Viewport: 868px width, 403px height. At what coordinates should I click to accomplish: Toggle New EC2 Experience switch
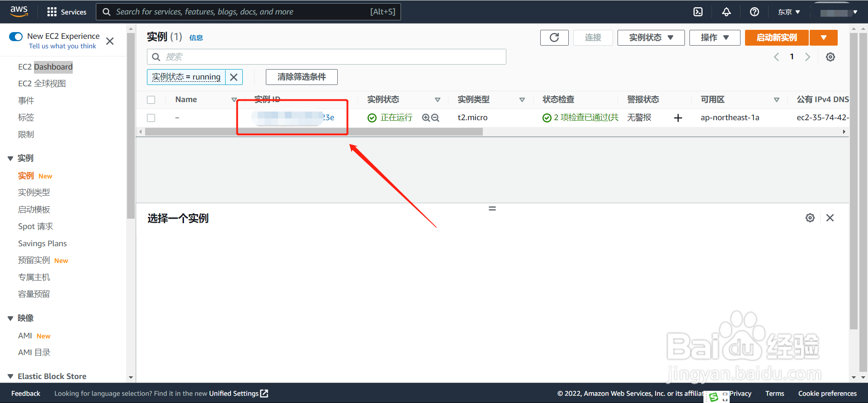pos(16,37)
